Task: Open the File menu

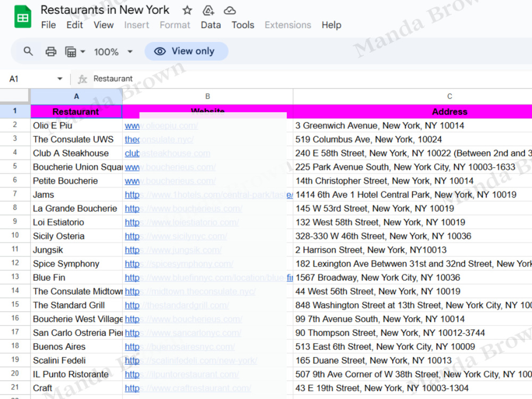Action: 48,25
